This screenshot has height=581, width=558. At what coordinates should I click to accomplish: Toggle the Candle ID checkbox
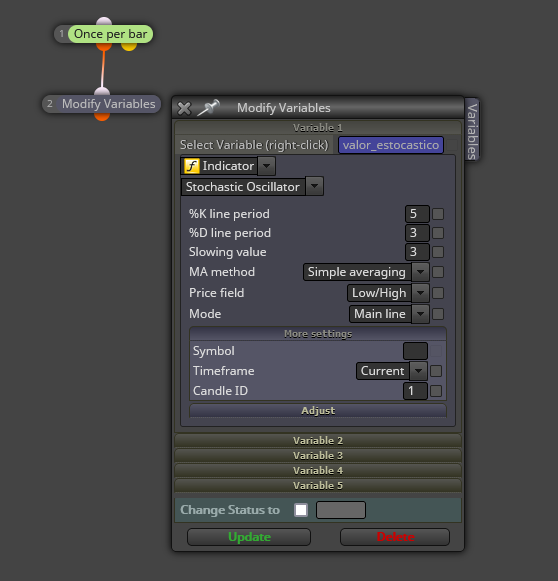[436, 391]
